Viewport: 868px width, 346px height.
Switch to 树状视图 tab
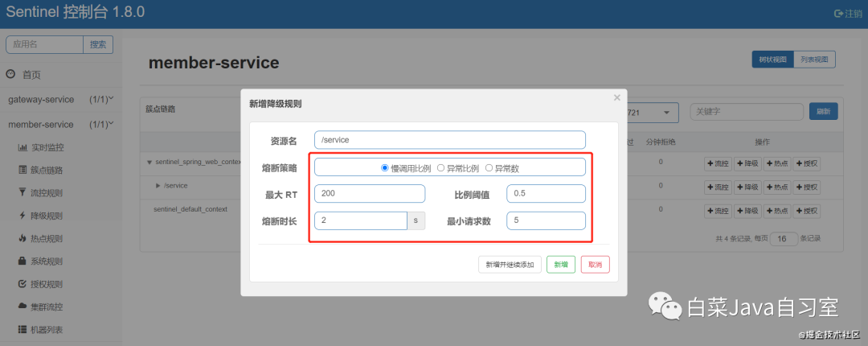click(x=773, y=60)
